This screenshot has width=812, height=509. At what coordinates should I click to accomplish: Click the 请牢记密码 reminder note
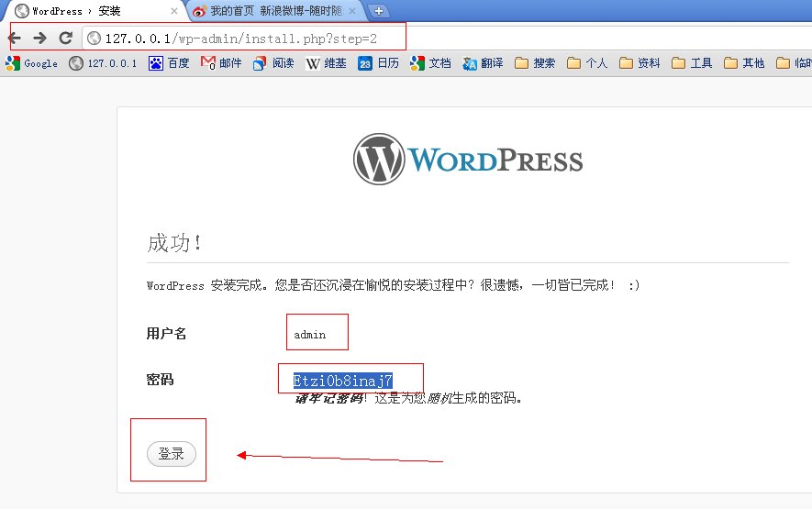[x=408, y=398]
